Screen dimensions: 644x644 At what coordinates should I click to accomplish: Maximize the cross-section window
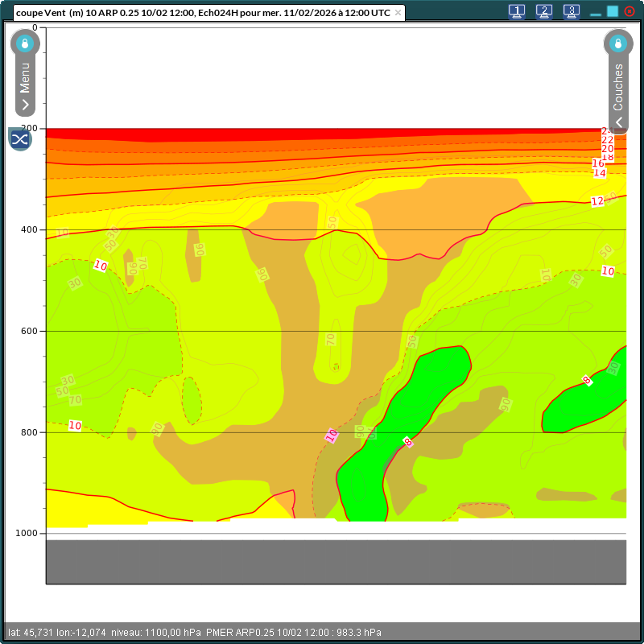tap(613, 12)
